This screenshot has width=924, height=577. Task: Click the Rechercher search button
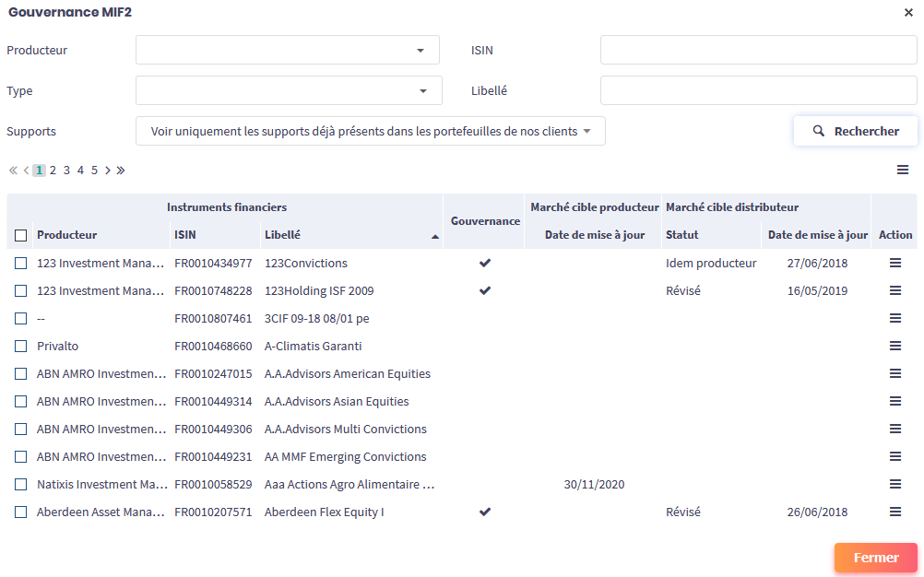[x=855, y=132]
